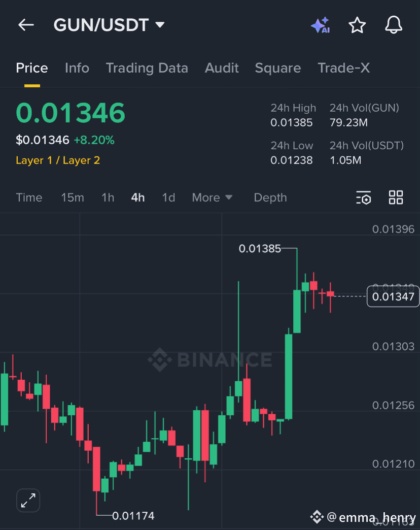Select the Price tab
This screenshot has height=530, width=420.
tap(32, 68)
